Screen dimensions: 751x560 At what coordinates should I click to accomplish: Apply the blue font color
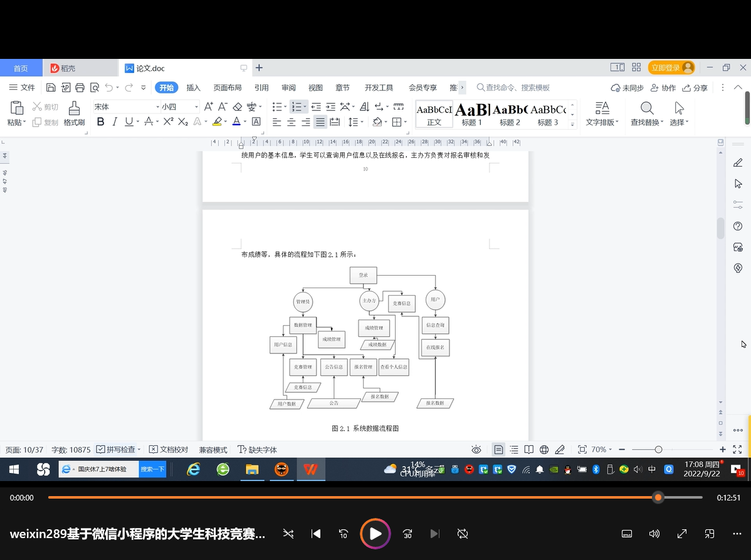point(236,122)
